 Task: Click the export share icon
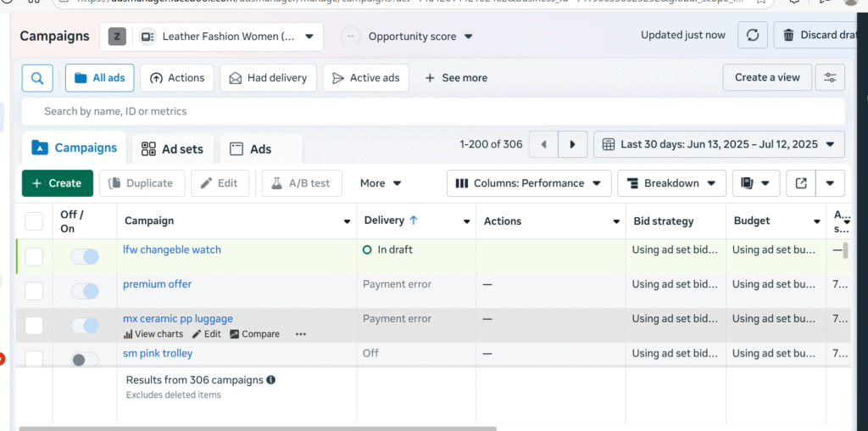[800, 183]
